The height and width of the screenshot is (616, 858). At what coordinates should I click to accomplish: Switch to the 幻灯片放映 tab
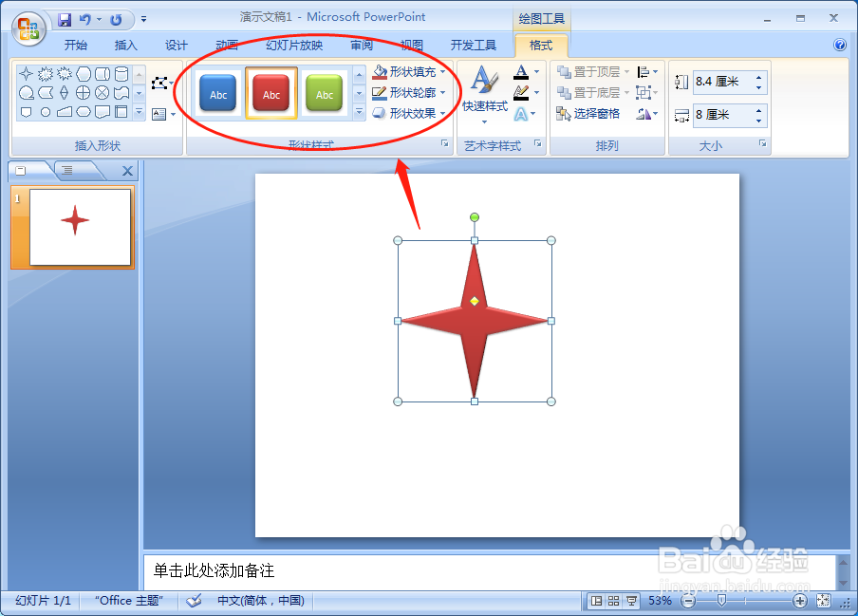(x=294, y=46)
